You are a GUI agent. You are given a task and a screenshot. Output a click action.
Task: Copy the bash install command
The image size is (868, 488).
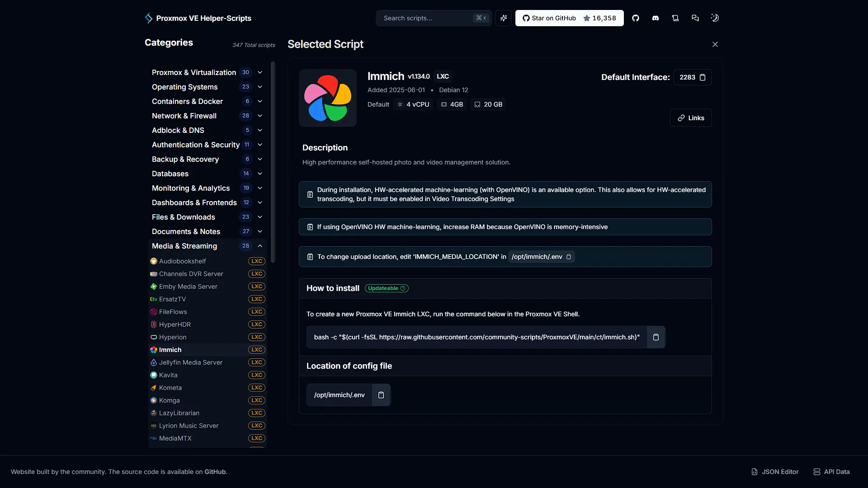[656, 337]
